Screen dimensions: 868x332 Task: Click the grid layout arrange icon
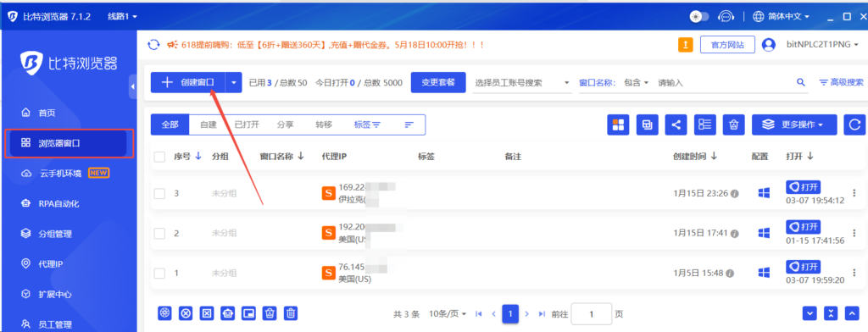tap(618, 125)
